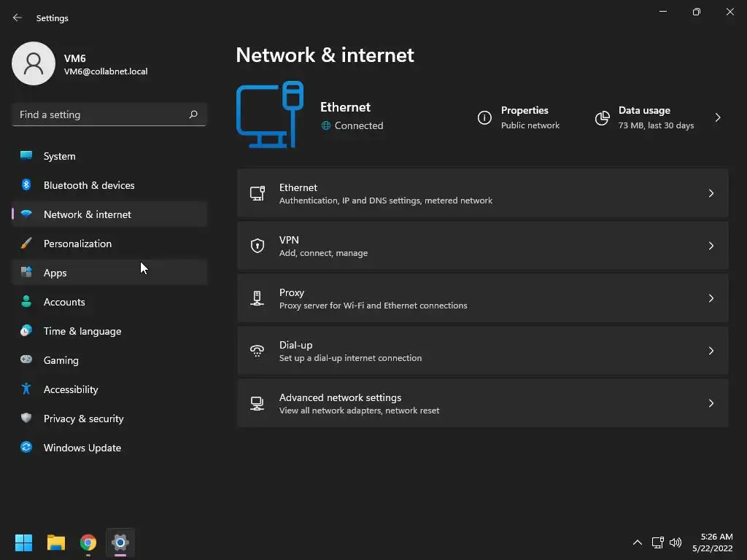Open Google Chrome from the taskbar

[88, 542]
